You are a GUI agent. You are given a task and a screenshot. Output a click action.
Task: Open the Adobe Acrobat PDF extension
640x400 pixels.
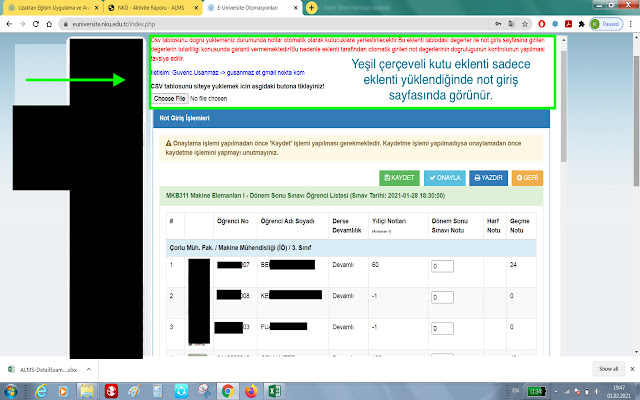(568, 24)
